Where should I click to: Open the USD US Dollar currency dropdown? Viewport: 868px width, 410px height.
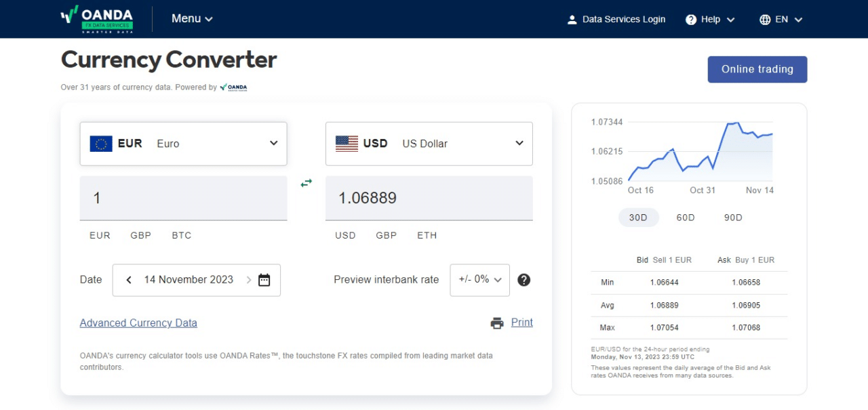pos(429,144)
